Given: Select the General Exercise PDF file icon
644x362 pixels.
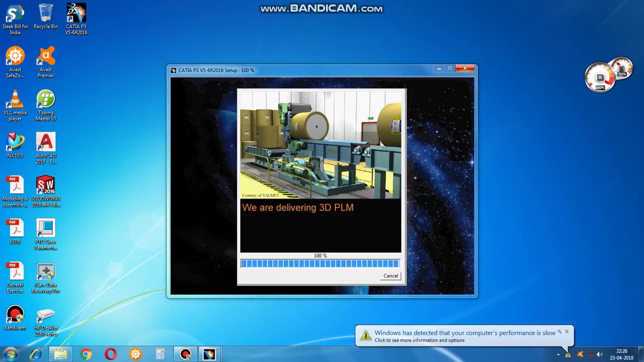Looking at the screenshot, I should 15,278.
